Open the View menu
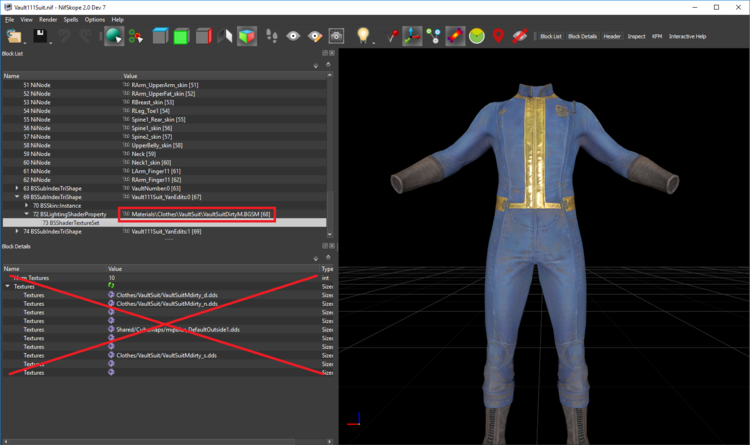The height and width of the screenshot is (445, 750). pyautogui.click(x=26, y=20)
